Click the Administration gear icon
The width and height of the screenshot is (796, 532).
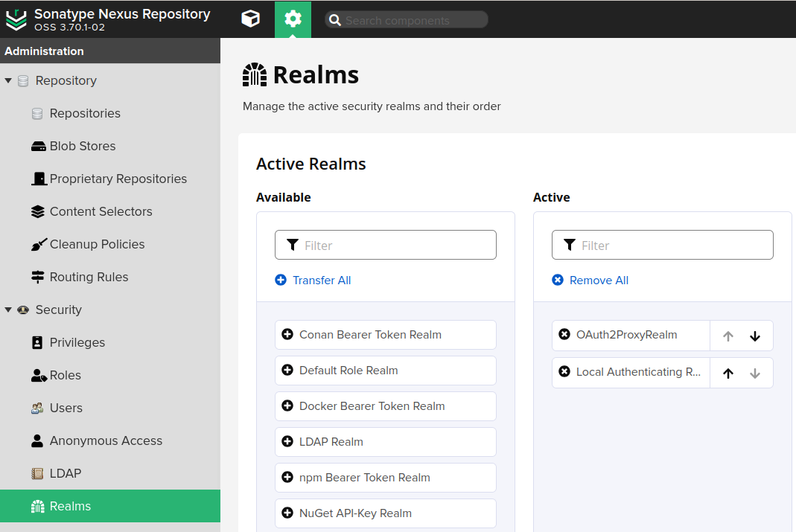pos(293,19)
